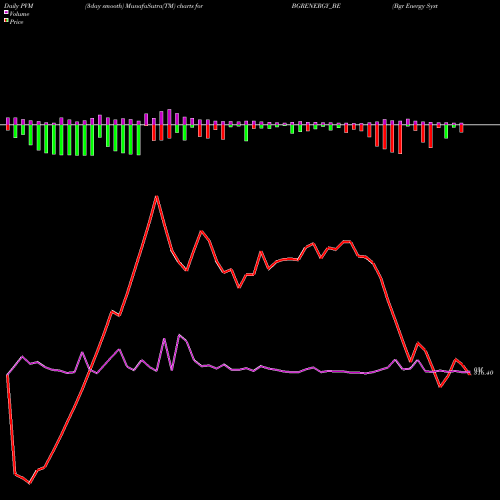
Task: Click the BGRENERGY_BE symbol text
Action: click(316, 6)
